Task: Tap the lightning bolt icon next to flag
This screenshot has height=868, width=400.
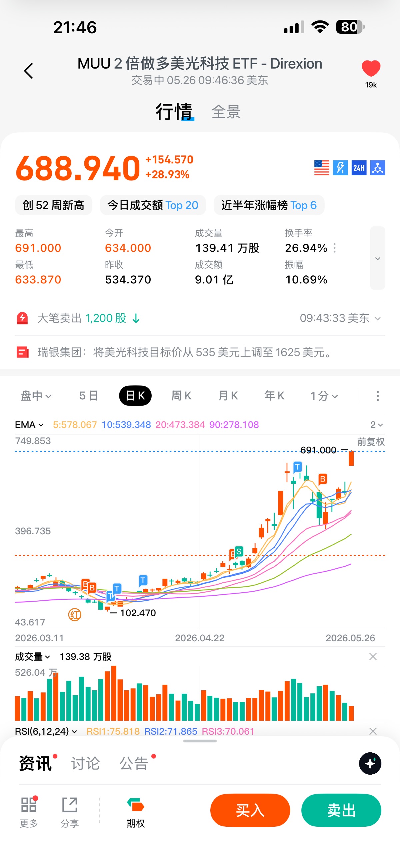Action: coord(340,168)
